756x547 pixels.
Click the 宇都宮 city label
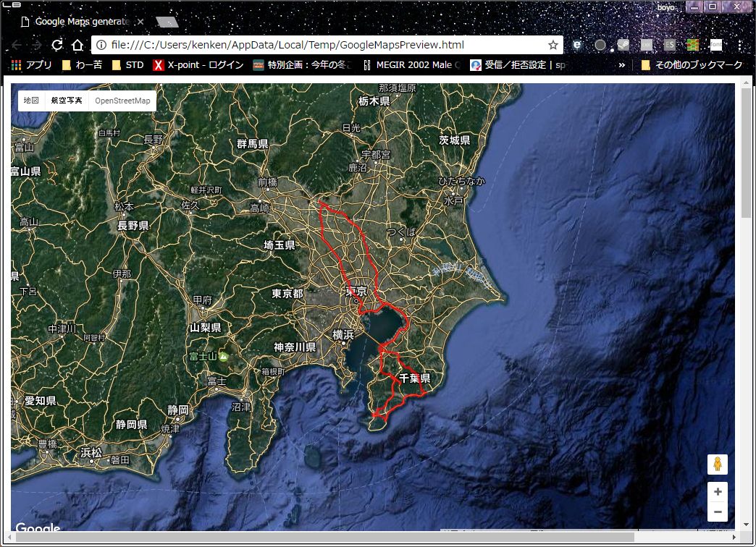tap(376, 155)
